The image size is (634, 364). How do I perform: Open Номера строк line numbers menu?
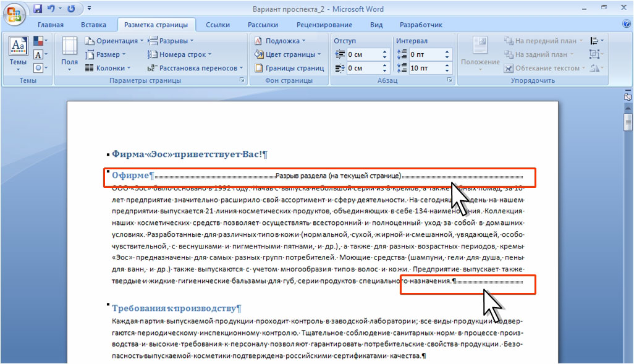(180, 54)
